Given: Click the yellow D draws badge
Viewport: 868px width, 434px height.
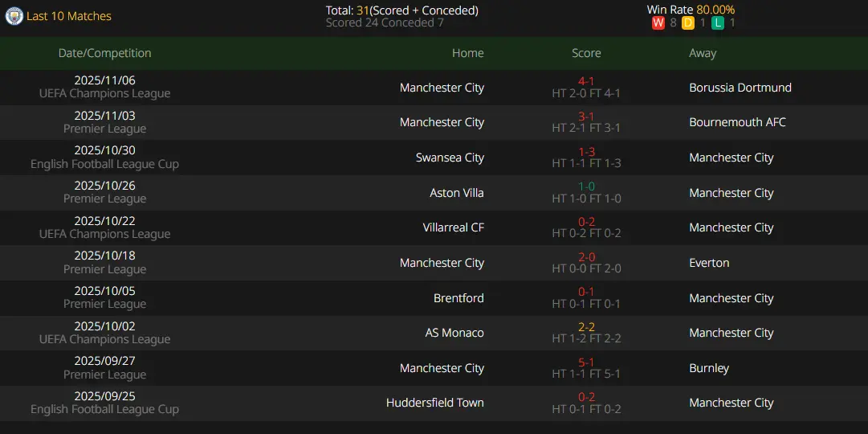Looking at the screenshot, I should pos(688,23).
